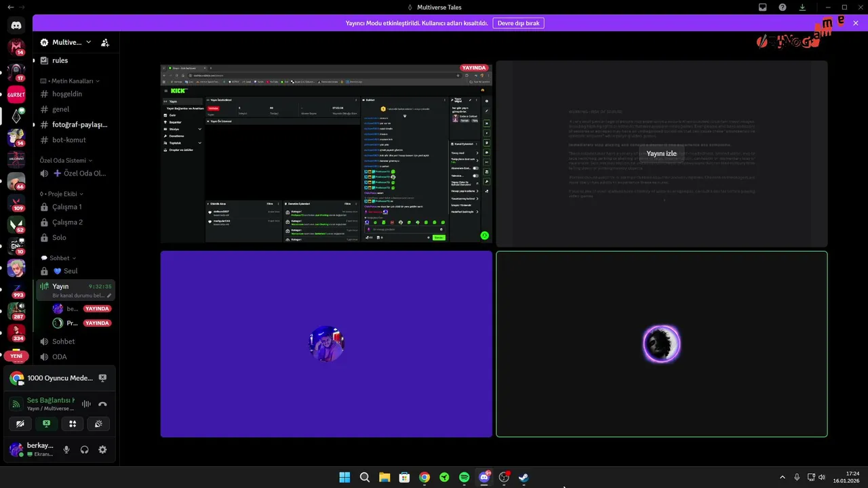Open noise suppression waveform icon

tap(86, 404)
